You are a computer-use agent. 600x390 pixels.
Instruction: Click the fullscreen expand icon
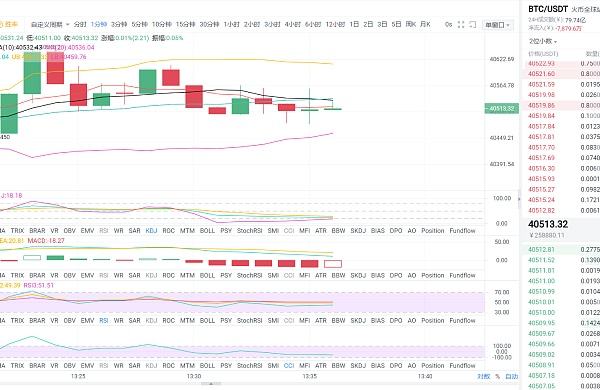click(x=461, y=24)
